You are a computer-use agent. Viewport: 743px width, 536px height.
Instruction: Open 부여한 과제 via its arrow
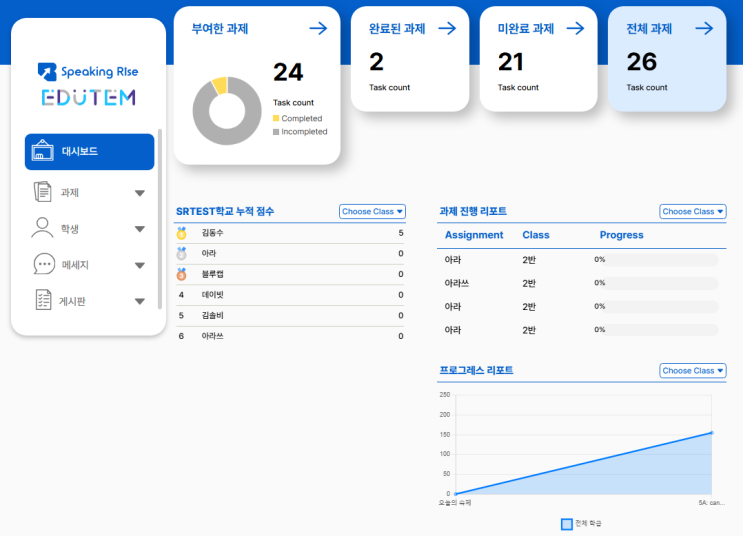click(x=318, y=28)
